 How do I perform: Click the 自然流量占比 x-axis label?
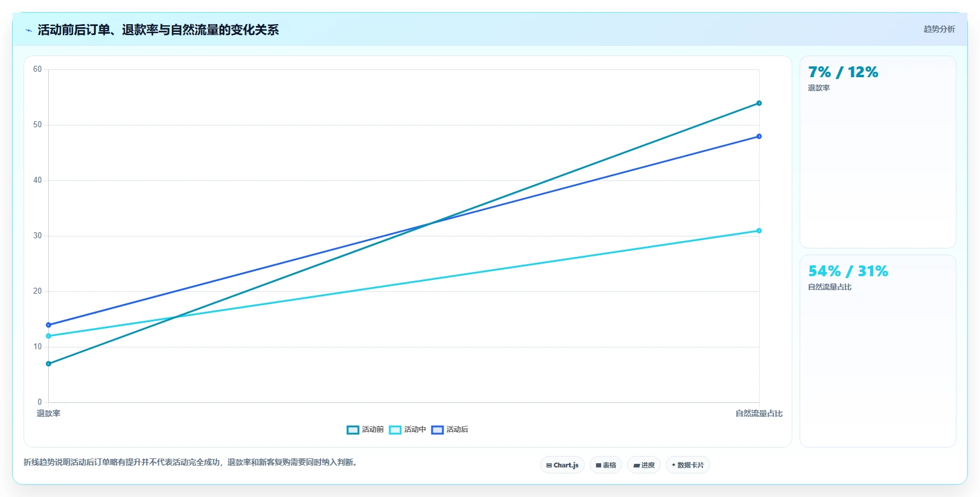[759, 413]
